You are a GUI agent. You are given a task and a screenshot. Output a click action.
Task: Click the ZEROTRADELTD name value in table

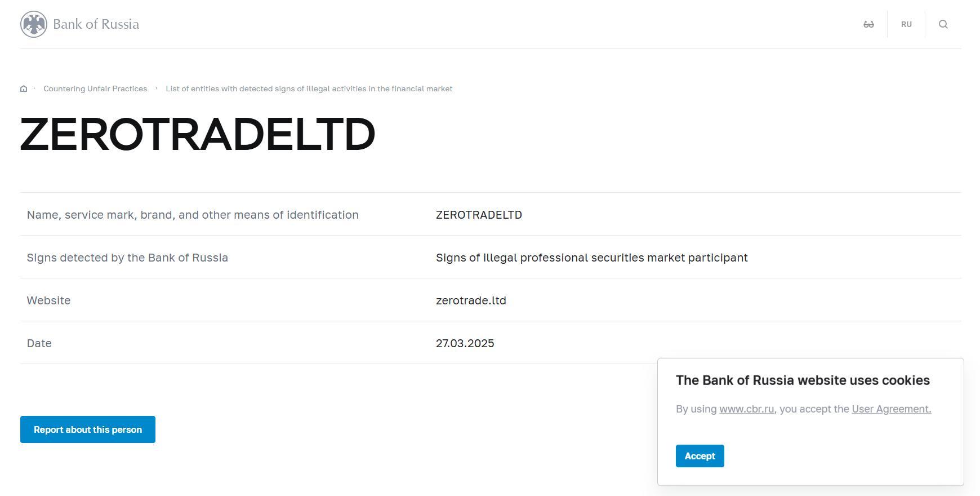point(479,215)
